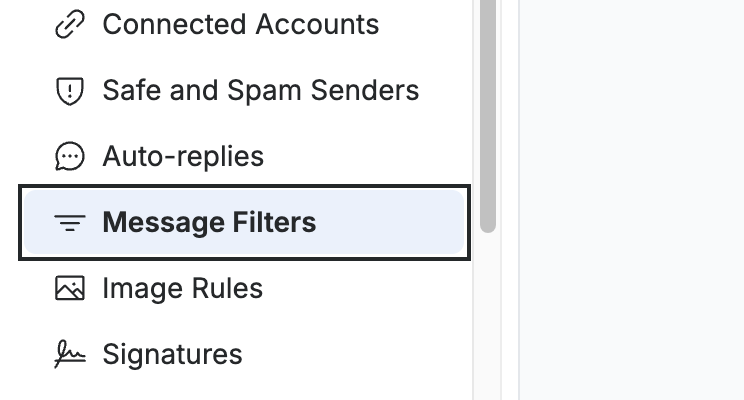Viewport: 744px width, 400px height.
Task: Click the picture icon next to Image Rules
Action: (70, 288)
